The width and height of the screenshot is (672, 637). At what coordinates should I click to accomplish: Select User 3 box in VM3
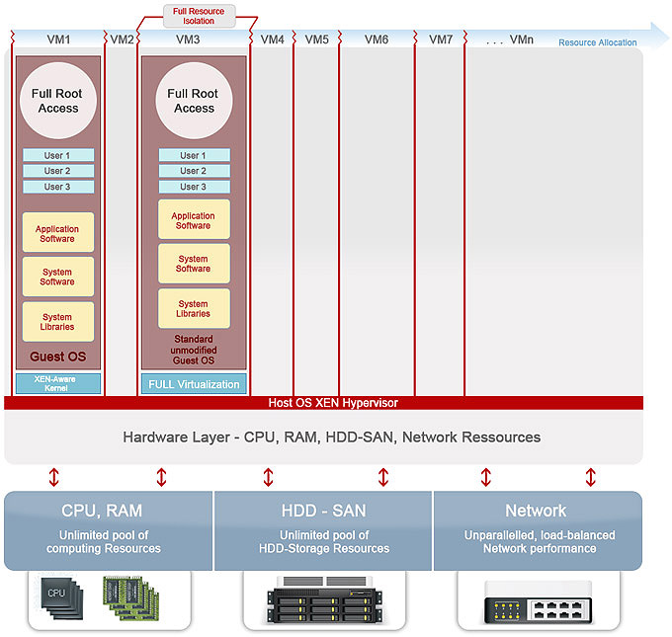coord(194,187)
